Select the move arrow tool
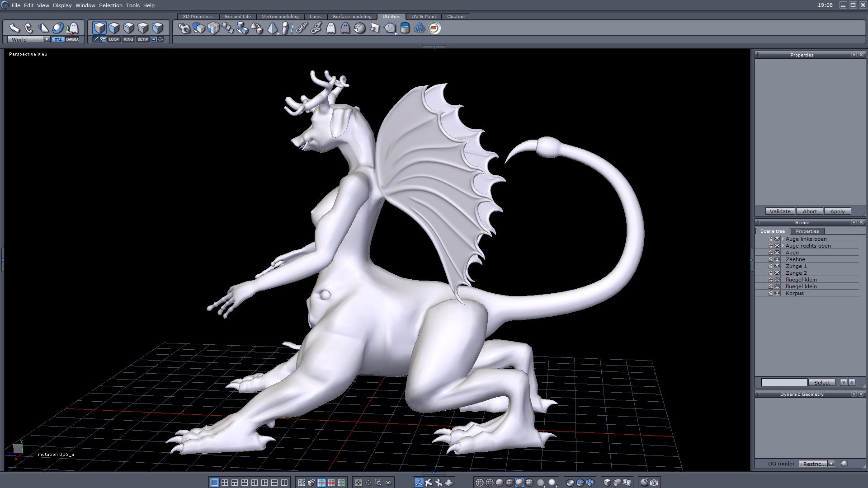 [14, 28]
